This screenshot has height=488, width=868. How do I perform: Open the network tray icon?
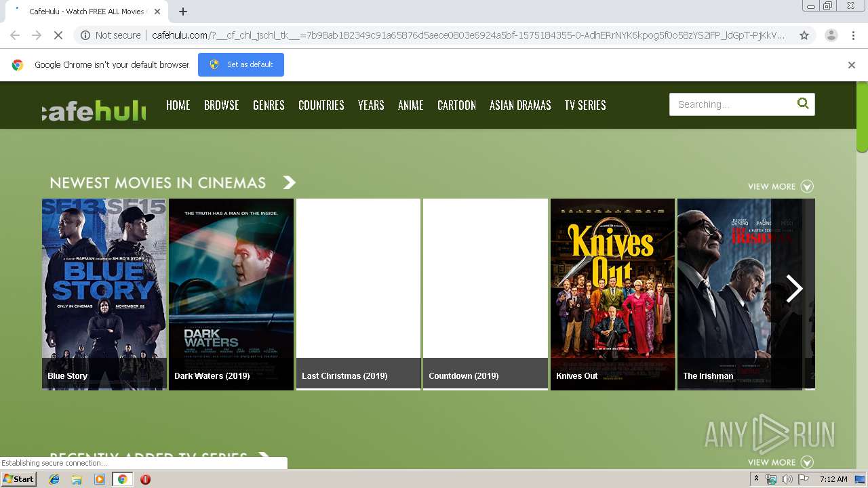[771, 479]
